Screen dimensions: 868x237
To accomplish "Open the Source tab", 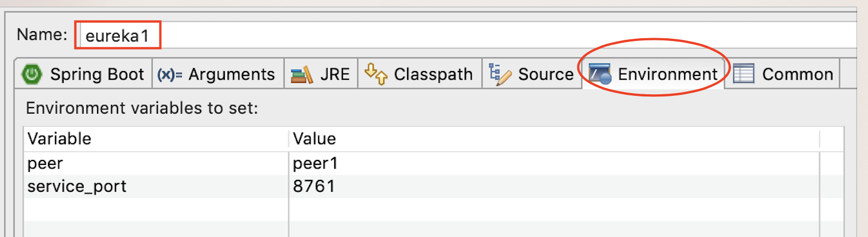I will 532,74.
